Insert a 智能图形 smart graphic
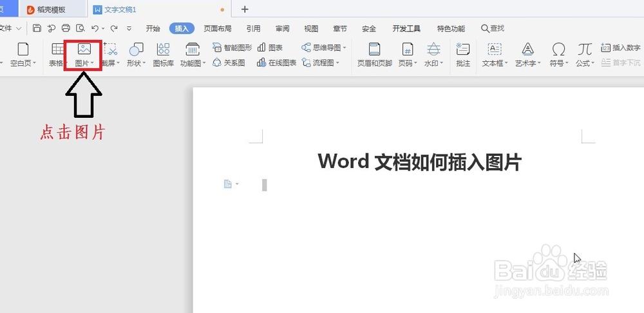The height and width of the screenshot is (313, 644). coord(232,48)
